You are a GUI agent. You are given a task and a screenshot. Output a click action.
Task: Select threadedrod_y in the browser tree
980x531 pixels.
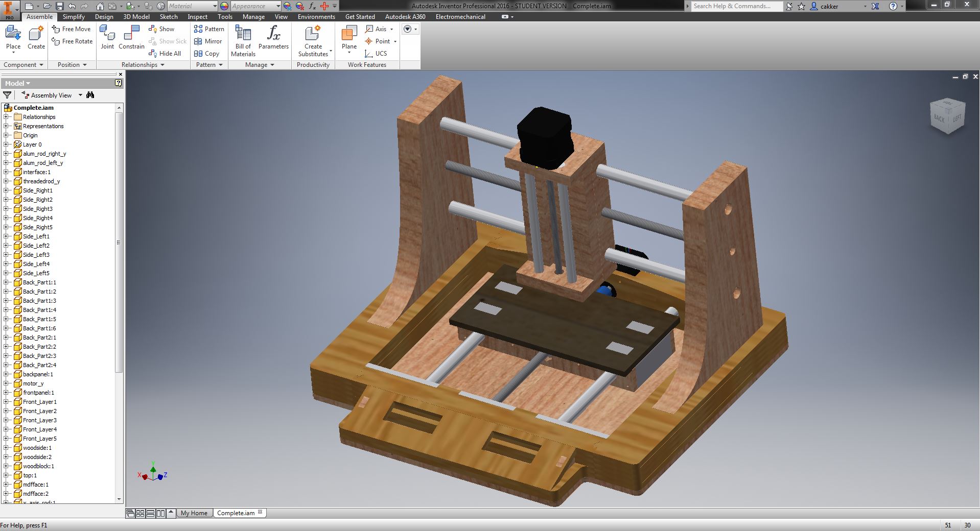41,181
